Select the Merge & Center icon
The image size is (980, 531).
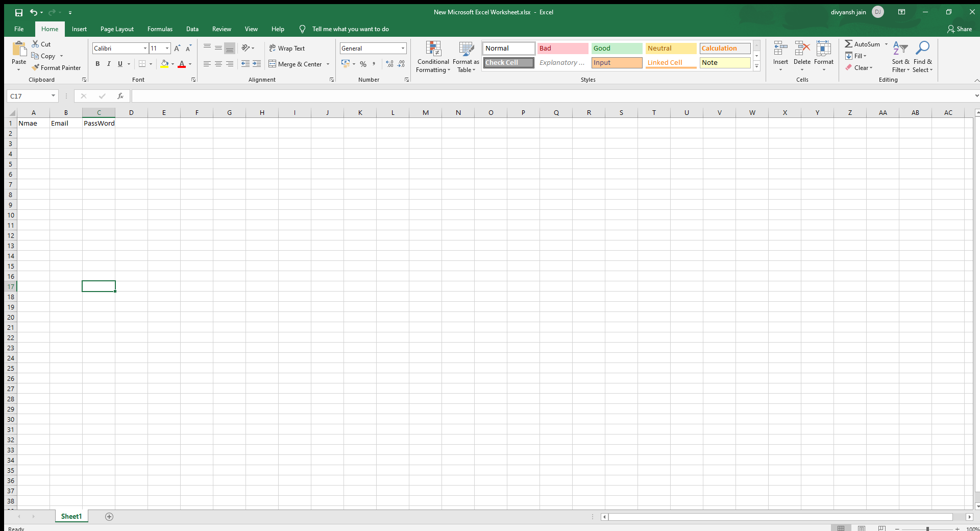(x=295, y=64)
